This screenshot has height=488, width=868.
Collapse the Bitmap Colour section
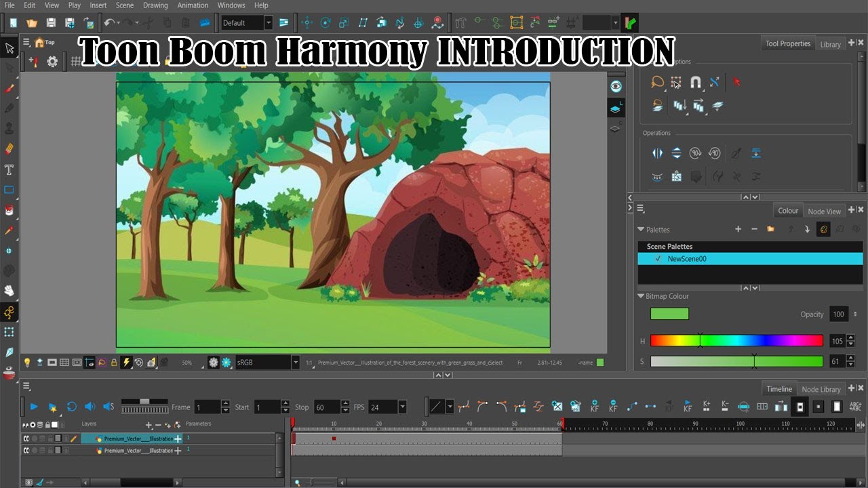[642, 296]
